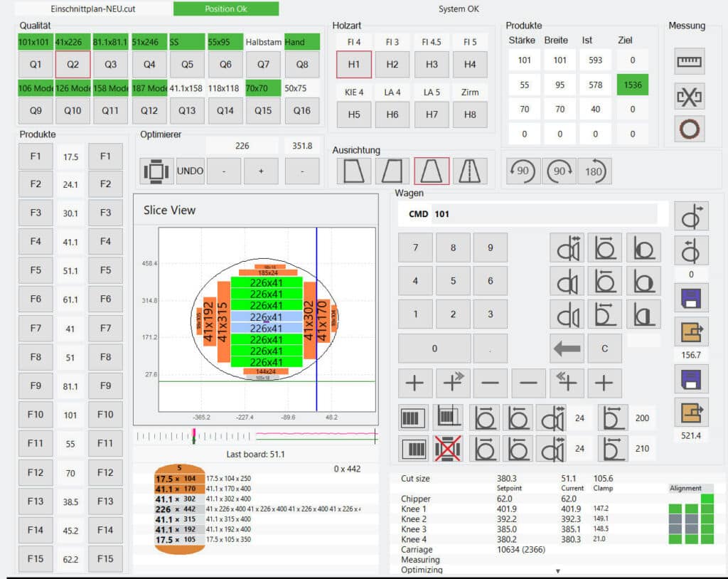Rotate the log by 180 degrees

[594, 171]
